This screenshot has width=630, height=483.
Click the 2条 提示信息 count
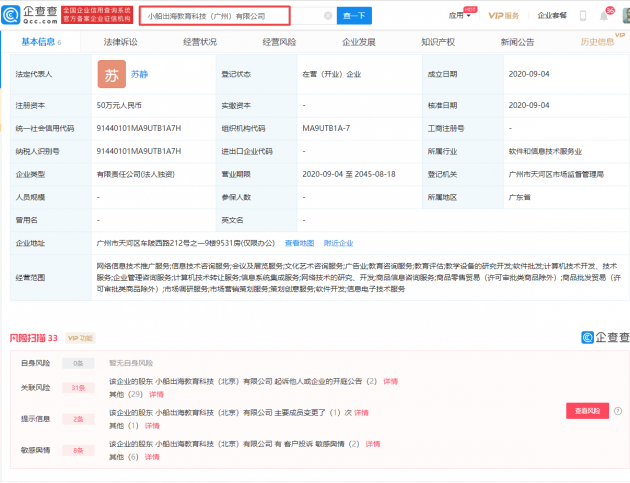(78, 419)
